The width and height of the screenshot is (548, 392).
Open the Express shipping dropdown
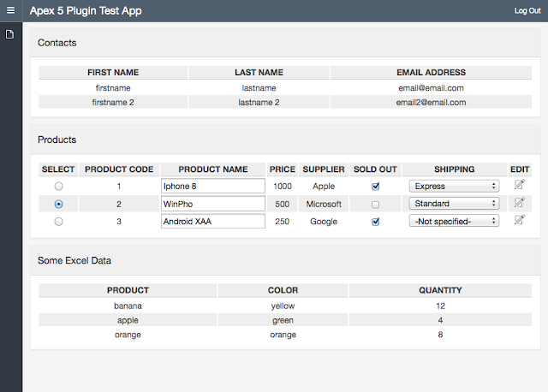[454, 186]
